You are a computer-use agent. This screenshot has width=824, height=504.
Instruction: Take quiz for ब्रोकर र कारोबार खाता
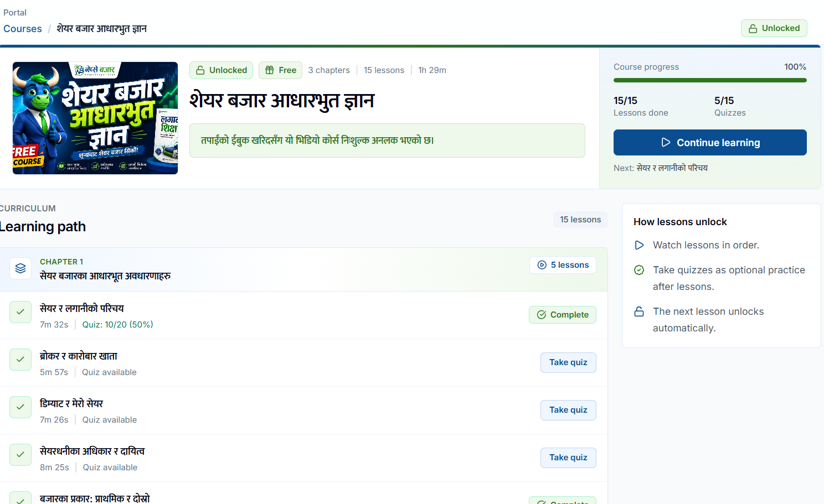click(x=568, y=362)
